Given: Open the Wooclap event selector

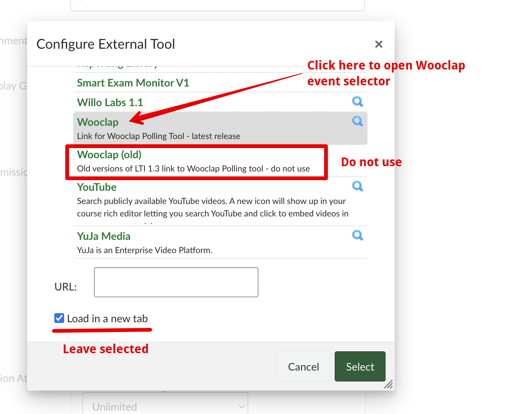Looking at the screenshot, I should coord(98,122).
